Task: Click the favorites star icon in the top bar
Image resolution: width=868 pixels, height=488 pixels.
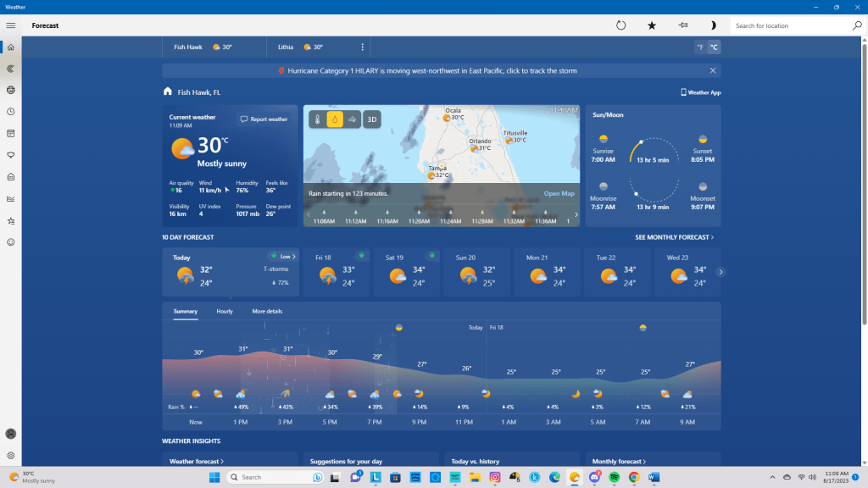Action: coord(652,25)
